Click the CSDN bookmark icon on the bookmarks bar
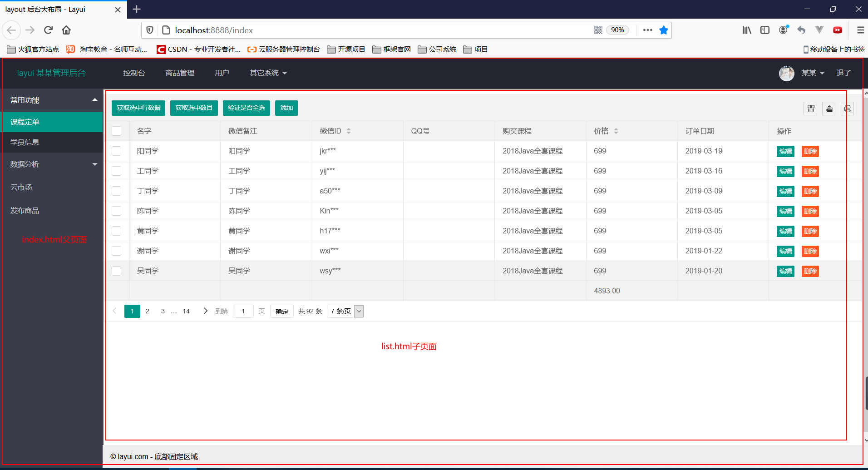 tap(161, 49)
